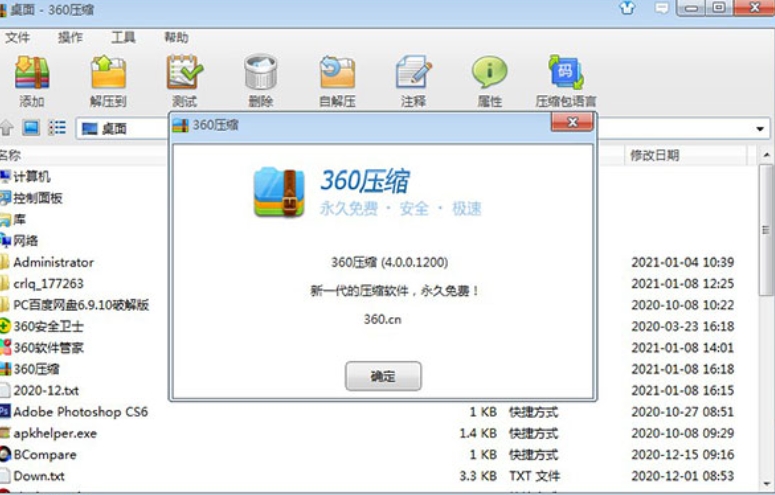Select the crlq_177263 folder

point(42,283)
